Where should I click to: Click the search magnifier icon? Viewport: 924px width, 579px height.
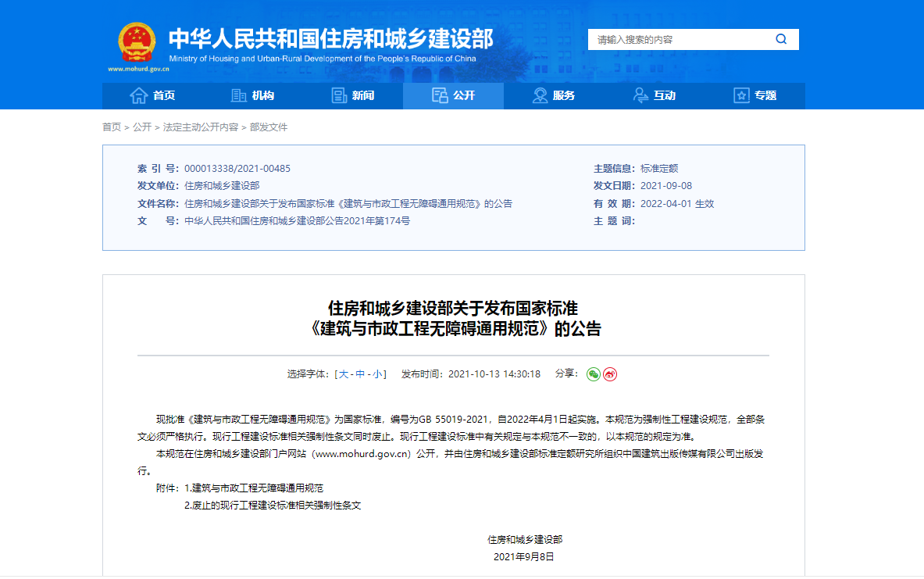click(780, 39)
